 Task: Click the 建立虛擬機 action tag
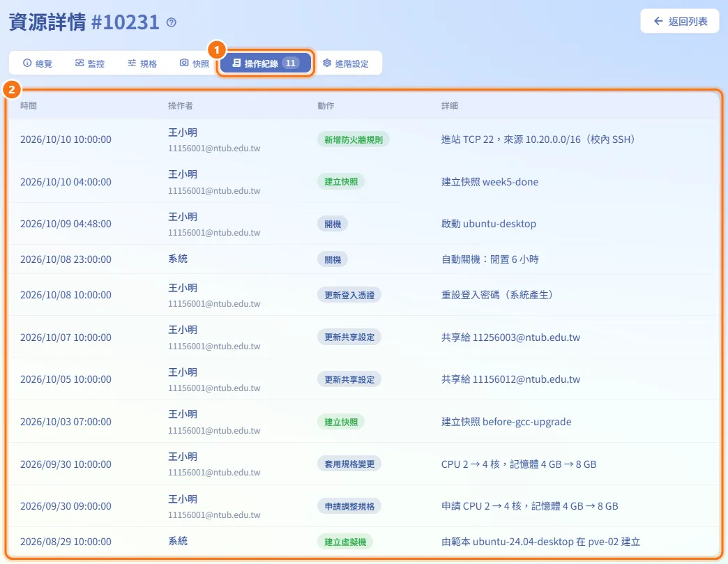345,542
